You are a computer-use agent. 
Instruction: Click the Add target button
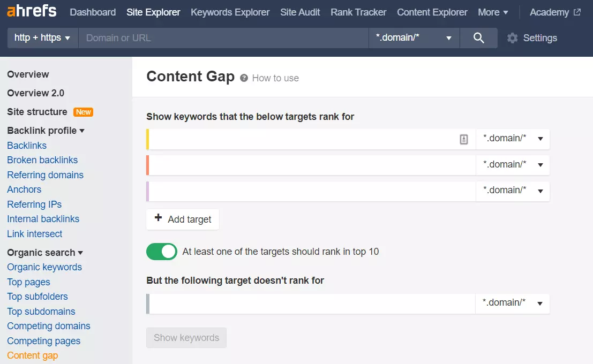183,219
